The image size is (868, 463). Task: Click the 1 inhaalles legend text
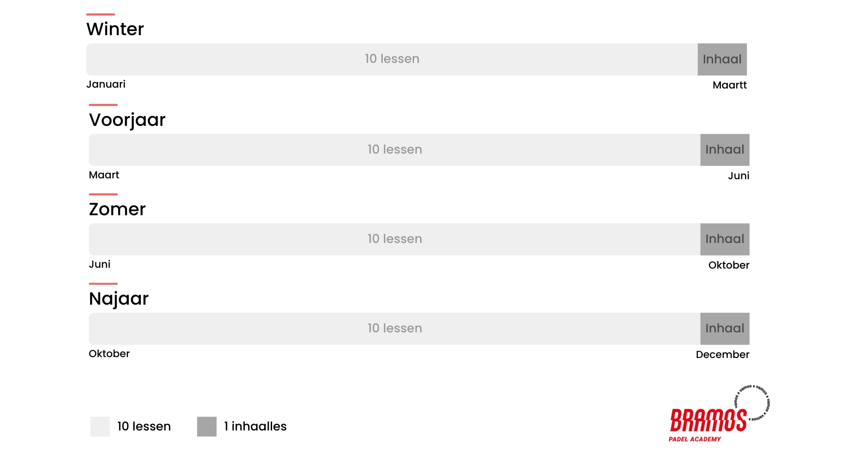pyautogui.click(x=255, y=427)
